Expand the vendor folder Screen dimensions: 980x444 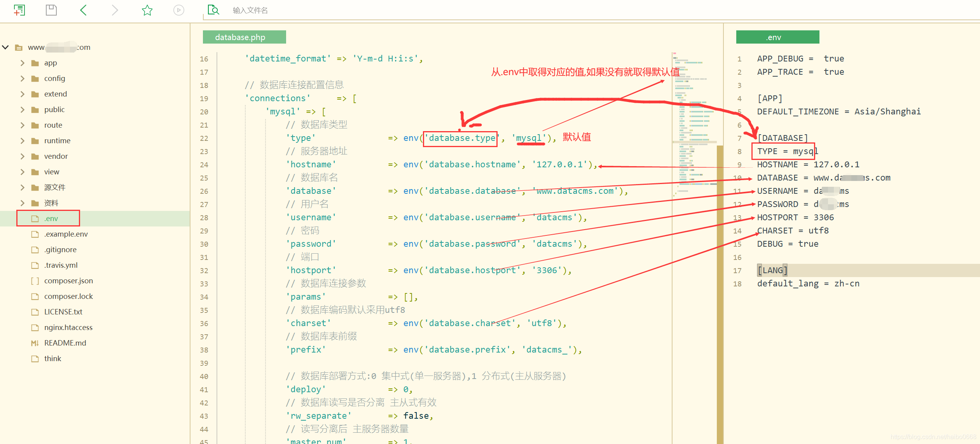22,156
